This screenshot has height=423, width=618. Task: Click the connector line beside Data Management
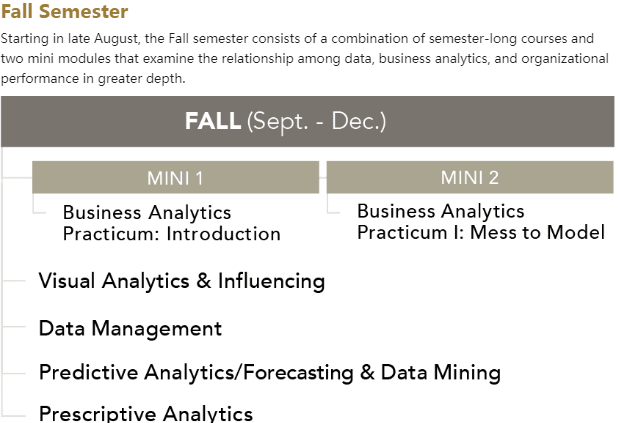tap(15, 327)
